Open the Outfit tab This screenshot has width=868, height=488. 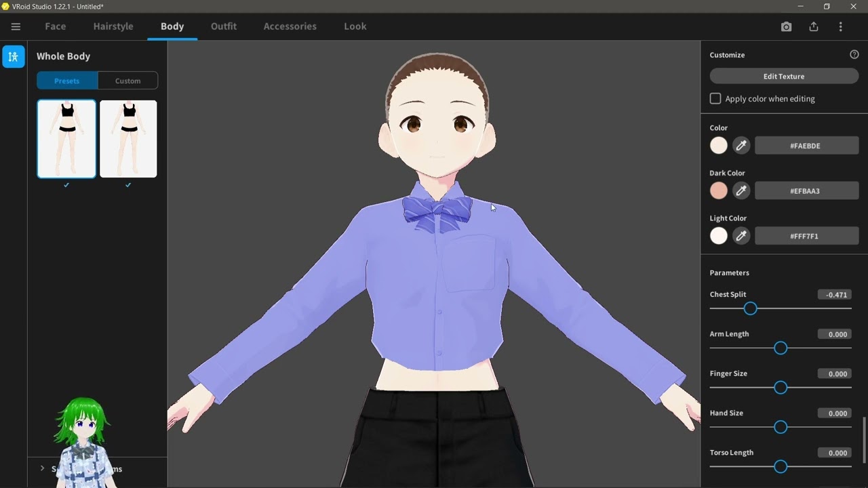[224, 26]
